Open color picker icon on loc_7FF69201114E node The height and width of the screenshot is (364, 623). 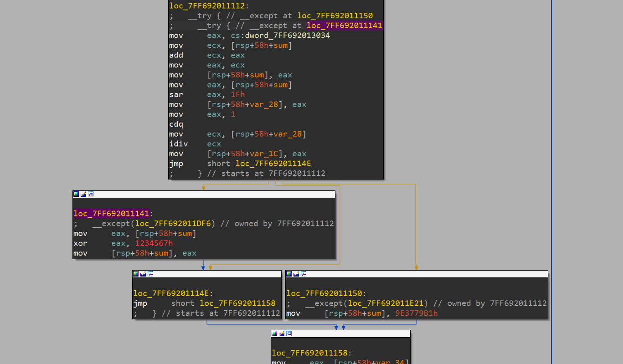click(x=136, y=274)
